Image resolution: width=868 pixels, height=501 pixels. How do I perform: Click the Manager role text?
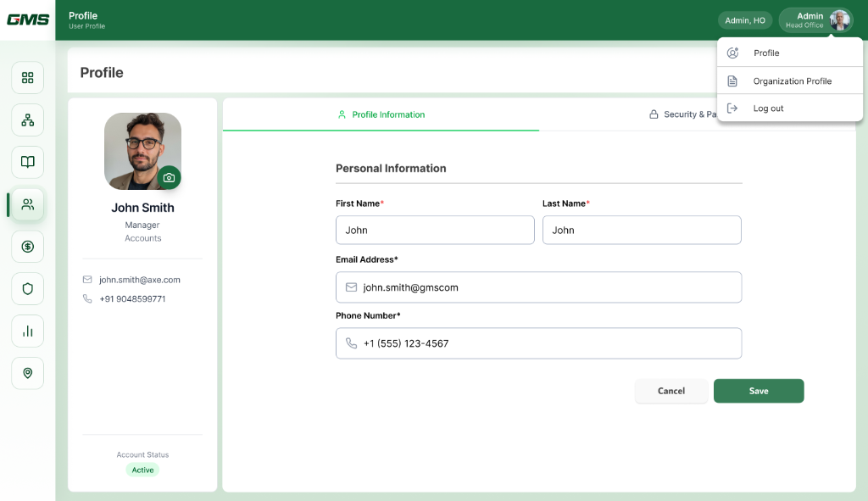click(x=142, y=225)
